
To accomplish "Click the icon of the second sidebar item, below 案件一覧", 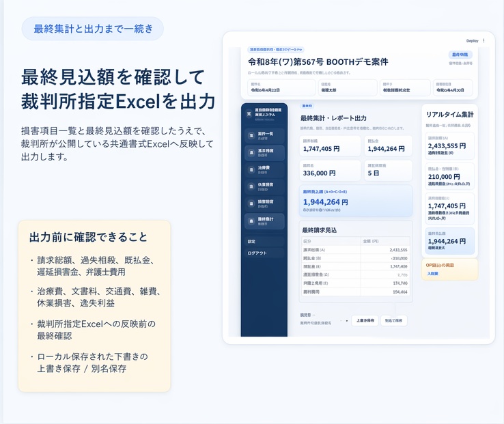I will (251, 153).
